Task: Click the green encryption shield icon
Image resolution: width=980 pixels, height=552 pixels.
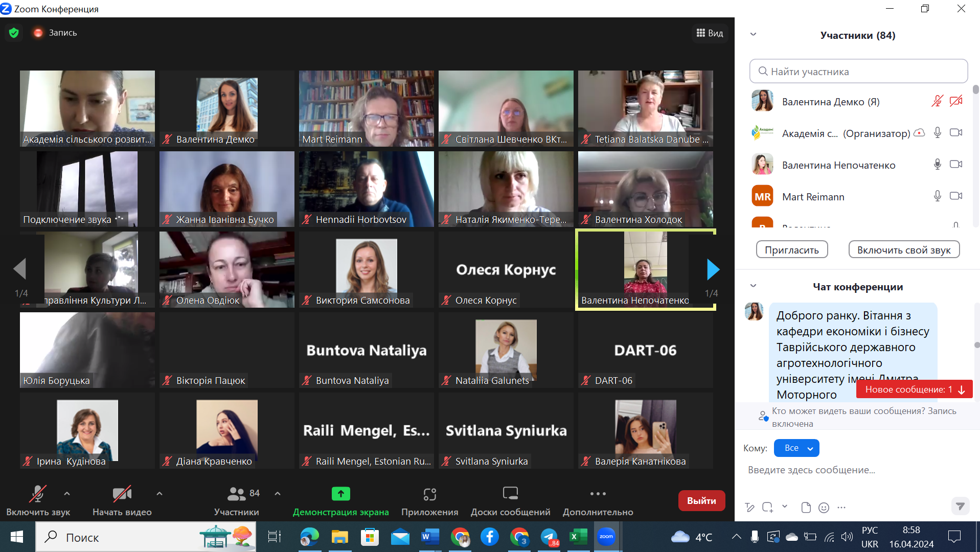Action: [x=14, y=33]
